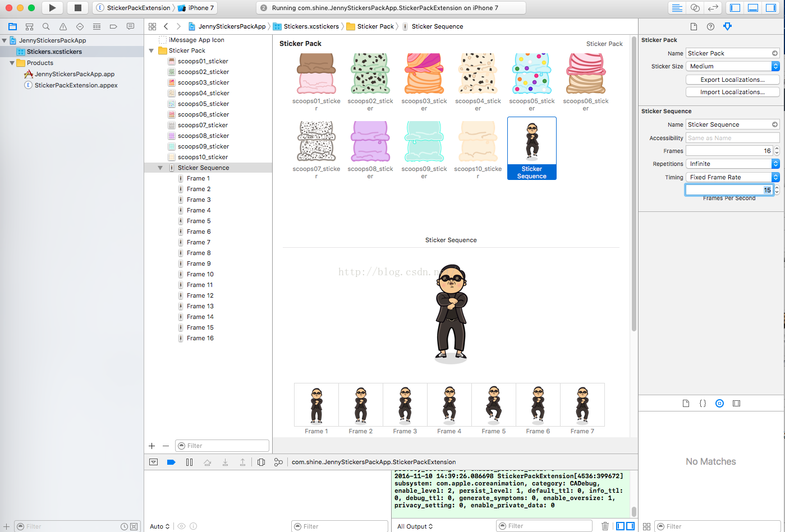Select the Assistant editor overlapping circles icon
This screenshot has height=532, width=785.
click(695, 8)
